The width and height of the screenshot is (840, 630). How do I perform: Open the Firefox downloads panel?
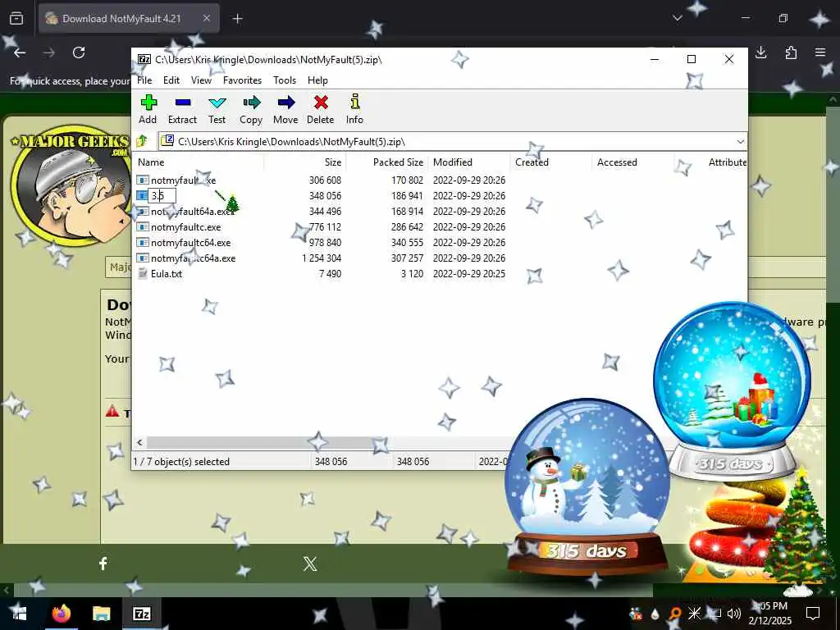(x=760, y=52)
